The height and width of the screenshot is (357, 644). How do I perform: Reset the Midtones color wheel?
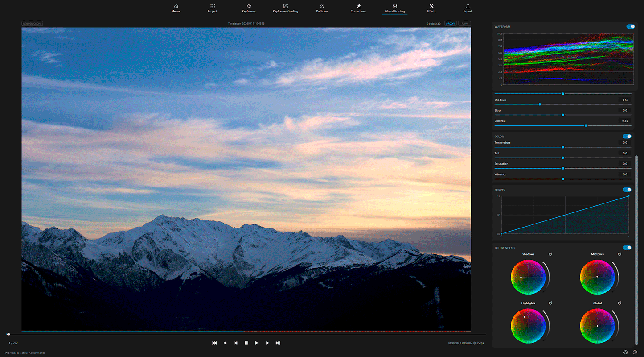(x=619, y=254)
